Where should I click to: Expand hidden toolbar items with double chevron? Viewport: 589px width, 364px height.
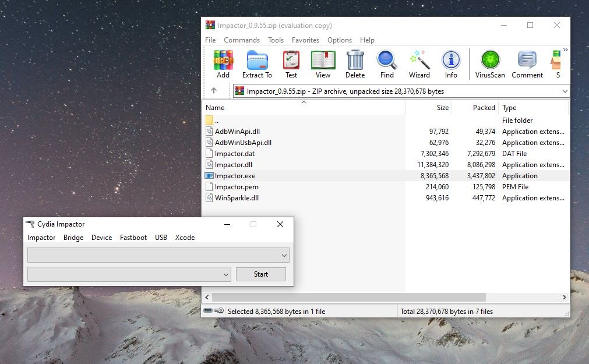pyautogui.click(x=565, y=50)
